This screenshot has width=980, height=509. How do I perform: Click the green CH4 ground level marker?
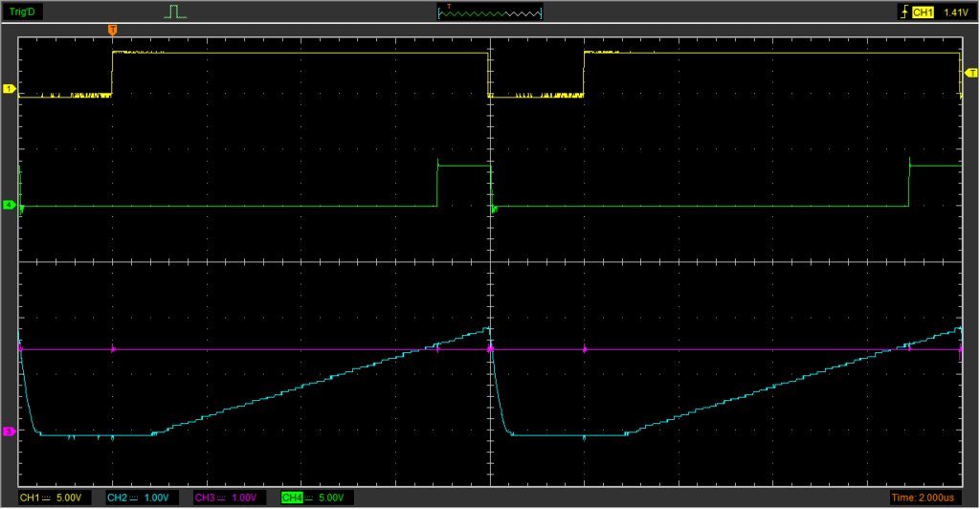(9, 205)
